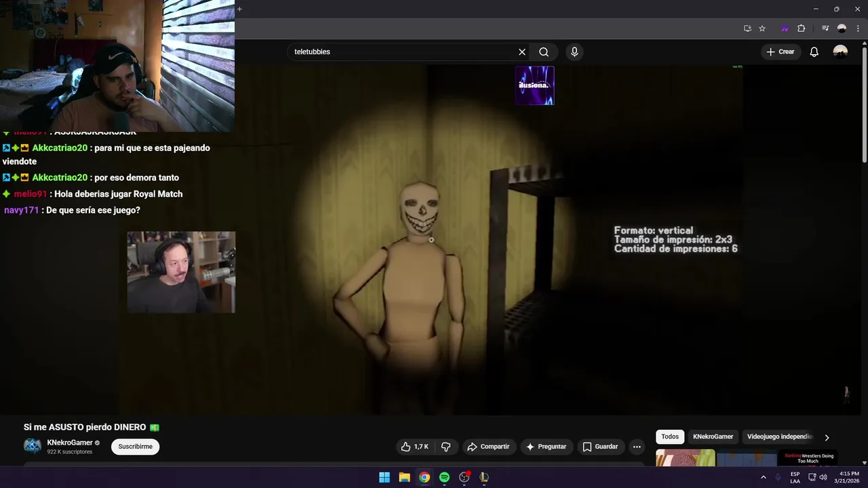Open League of Legends taskbar icon
The image size is (868, 488).
tap(484, 477)
